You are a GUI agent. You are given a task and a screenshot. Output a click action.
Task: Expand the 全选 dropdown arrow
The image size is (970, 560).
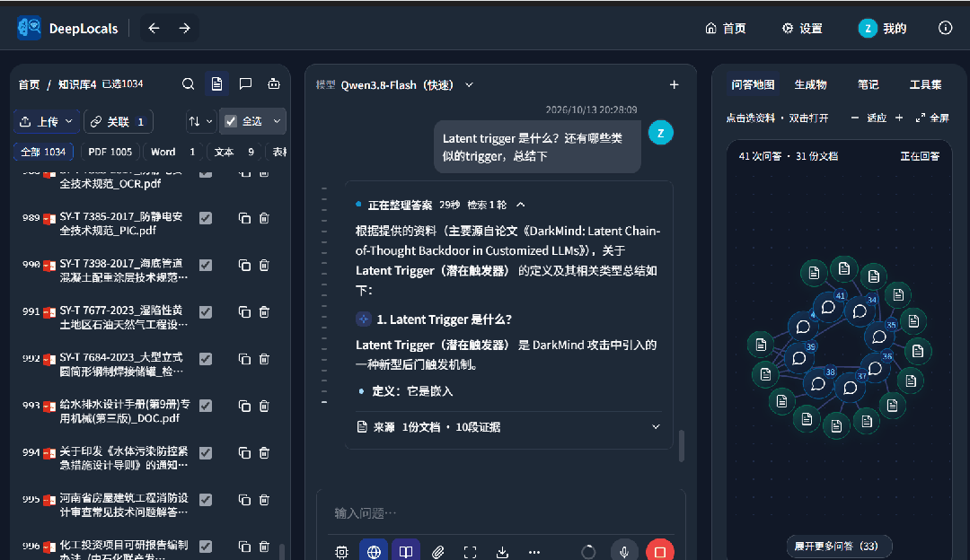point(277,121)
